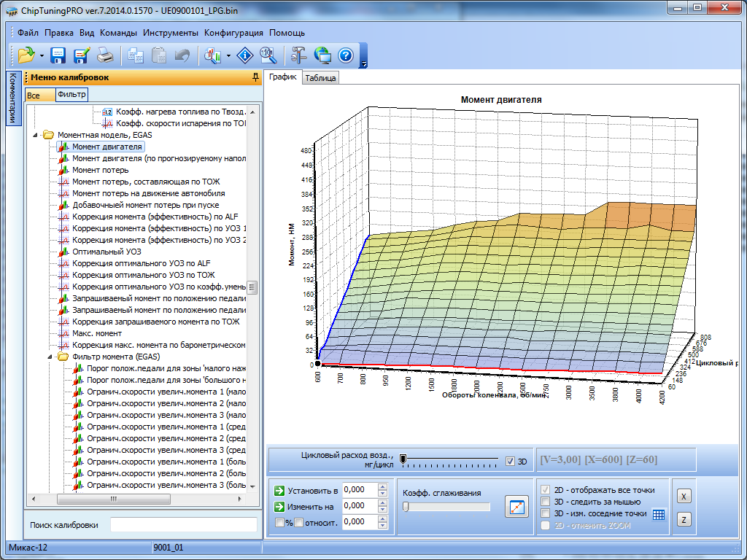The width and height of the screenshot is (747, 560).
Task: Click the 'Поиск калибровки' search field
Action: (x=183, y=524)
